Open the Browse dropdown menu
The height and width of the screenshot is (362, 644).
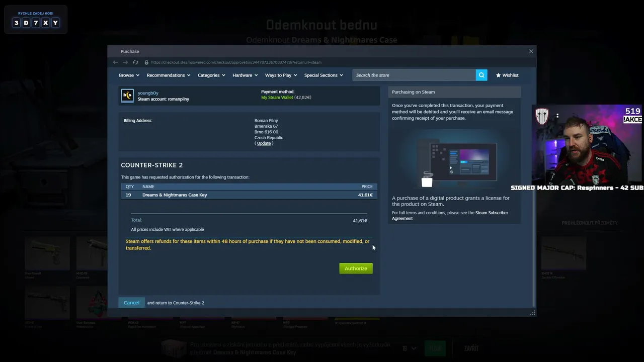click(x=129, y=75)
